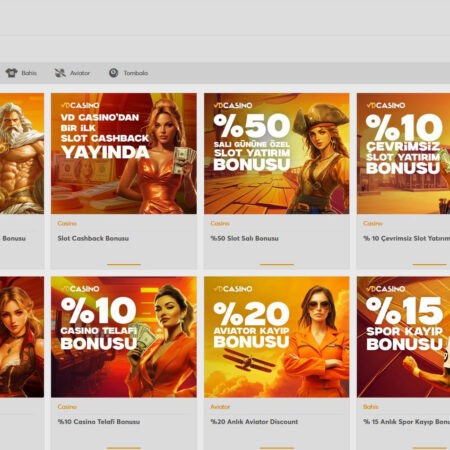Click the VDCasino logo on %10 Casino Telafi banner
Image resolution: width=450 pixels, height=450 pixels.
coord(80,289)
